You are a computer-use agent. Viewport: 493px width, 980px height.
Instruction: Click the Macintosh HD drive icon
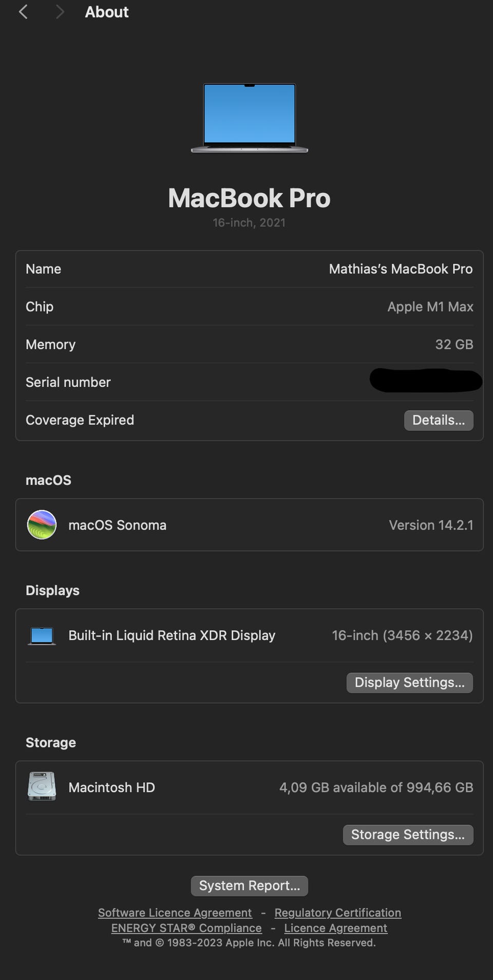[42, 786]
